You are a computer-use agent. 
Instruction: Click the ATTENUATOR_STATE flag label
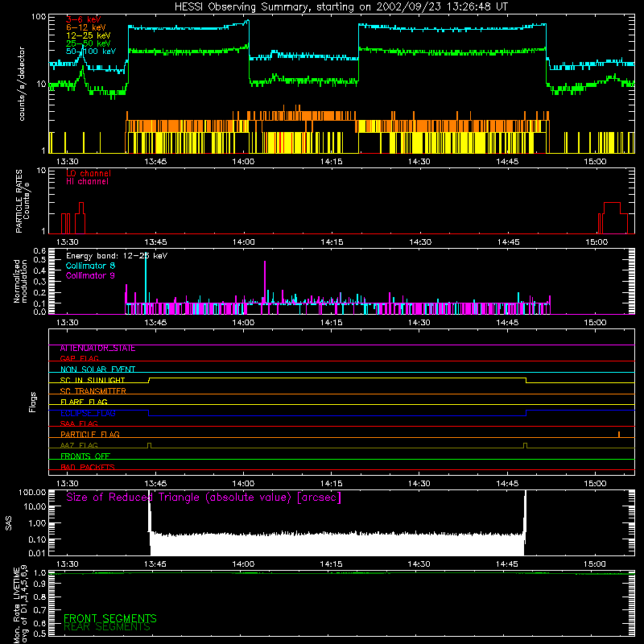[x=97, y=349]
